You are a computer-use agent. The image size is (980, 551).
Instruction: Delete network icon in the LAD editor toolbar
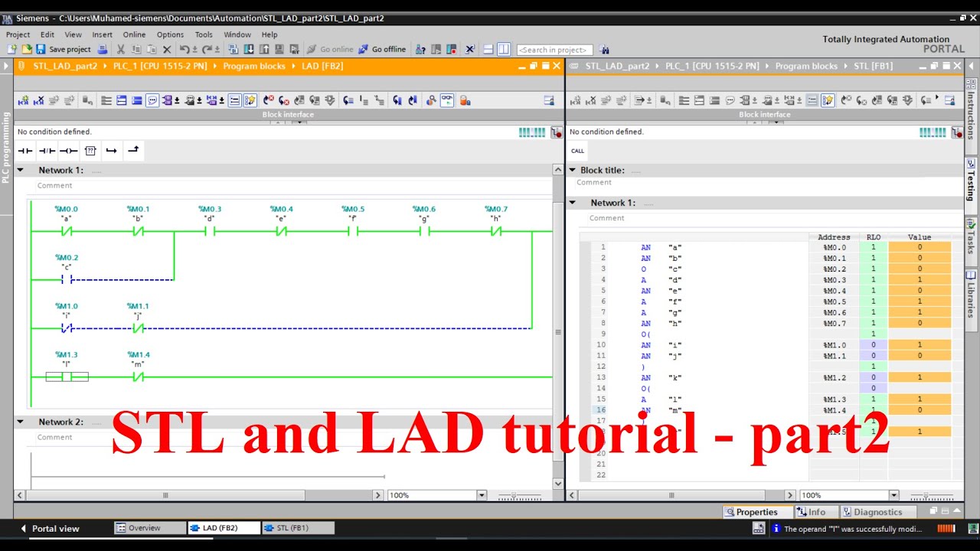point(39,100)
